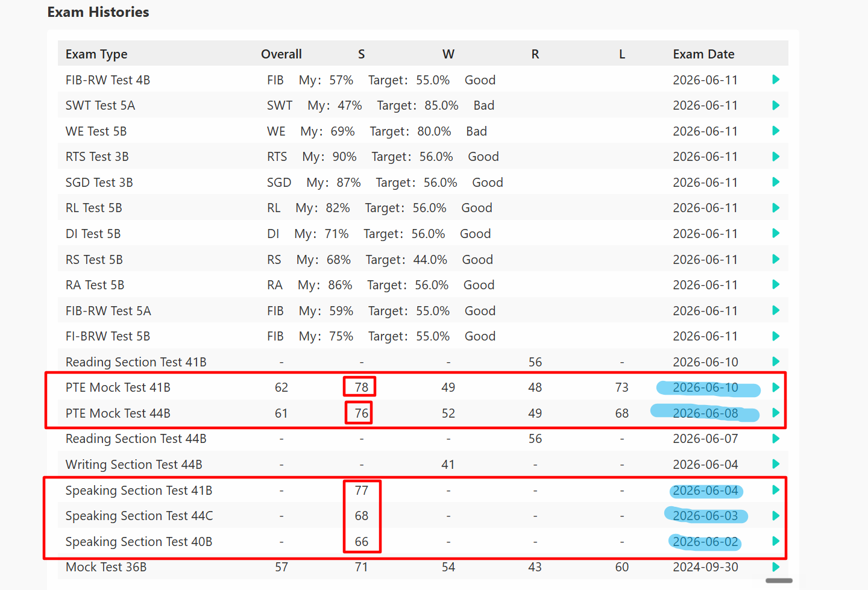The image size is (868, 590).
Task: Click arrow for Writing Section Test 44B
Action: coord(776,464)
